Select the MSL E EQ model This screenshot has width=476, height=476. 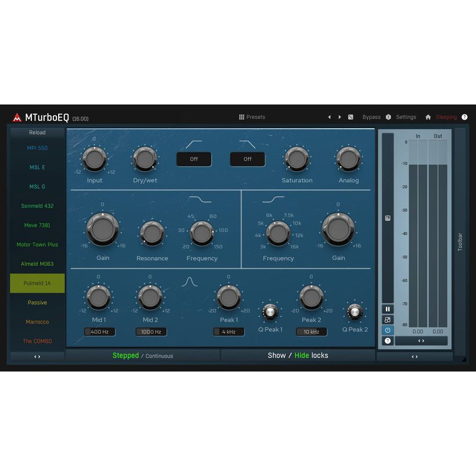pos(37,167)
